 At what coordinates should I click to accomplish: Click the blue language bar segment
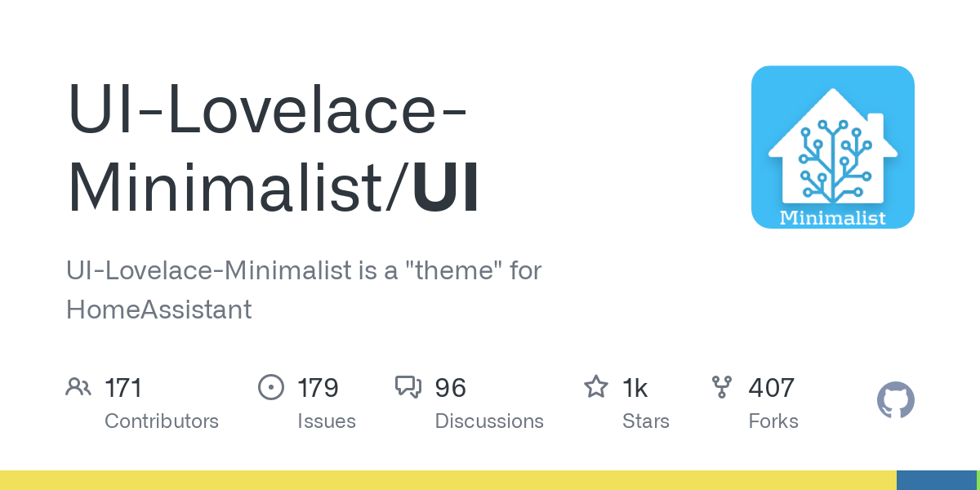[x=936, y=480]
